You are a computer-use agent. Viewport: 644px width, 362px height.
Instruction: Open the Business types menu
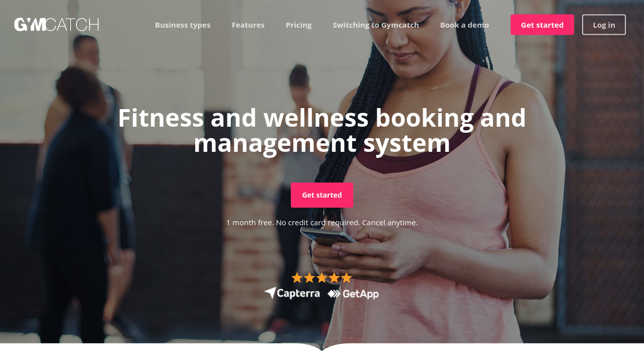(183, 25)
